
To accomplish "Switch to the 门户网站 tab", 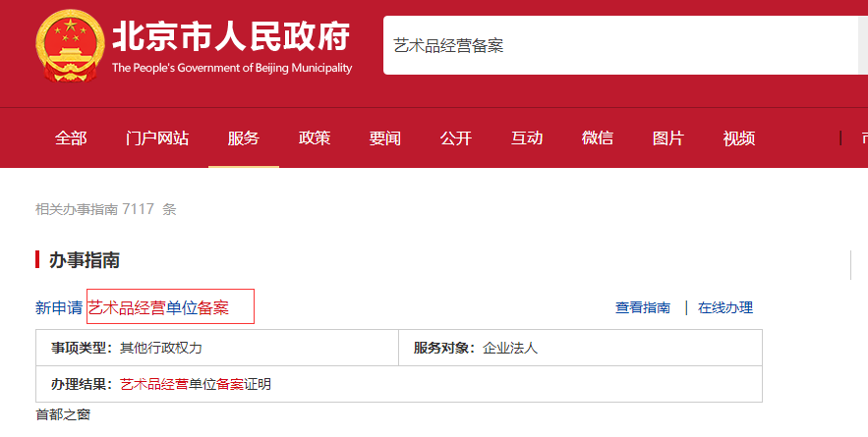I will click(157, 138).
